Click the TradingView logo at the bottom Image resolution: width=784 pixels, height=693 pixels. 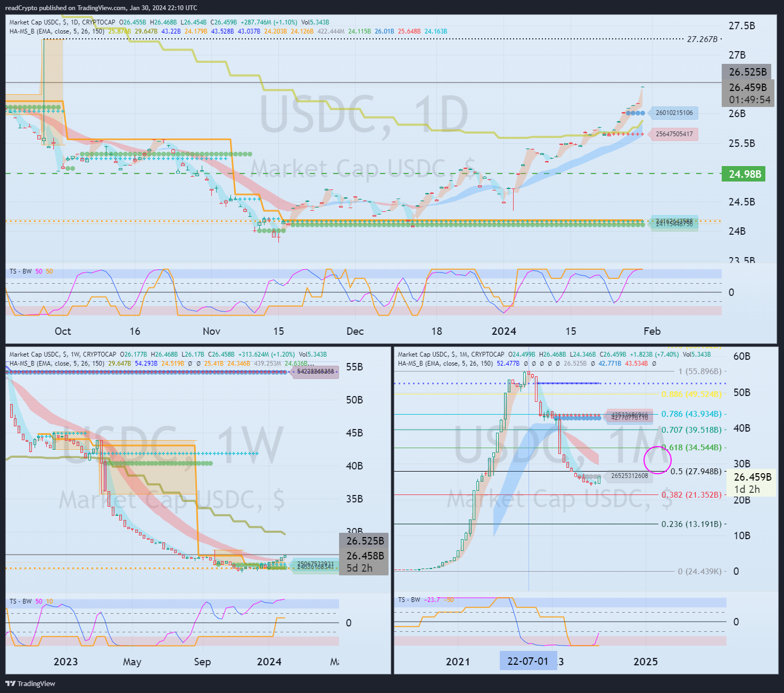(30, 683)
